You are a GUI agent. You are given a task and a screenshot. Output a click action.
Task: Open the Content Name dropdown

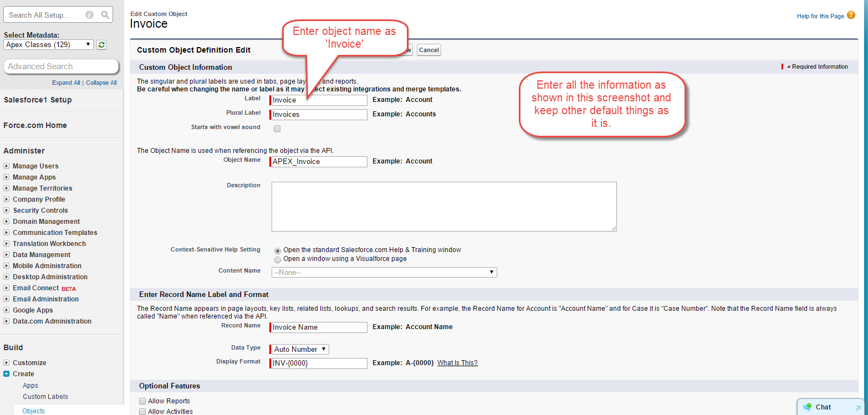384,272
